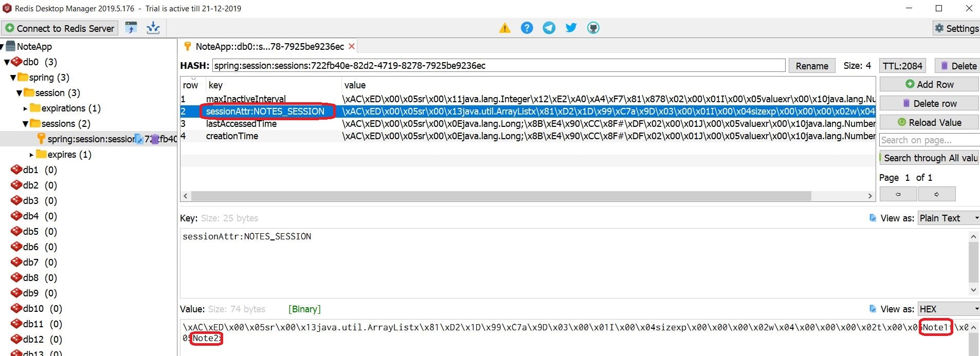The width and height of the screenshot is (980, 356).
Task: Collapse the sessions (2) folder
Action: tap(26, 124)
